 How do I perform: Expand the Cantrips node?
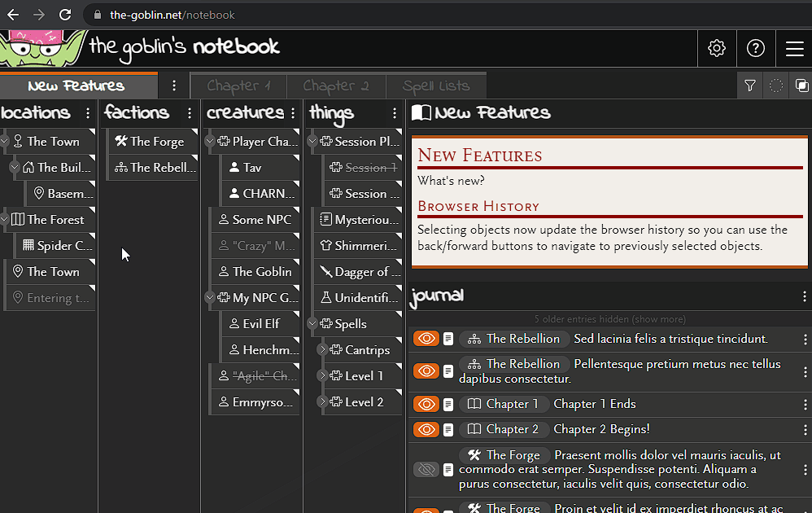pos(323,350)
